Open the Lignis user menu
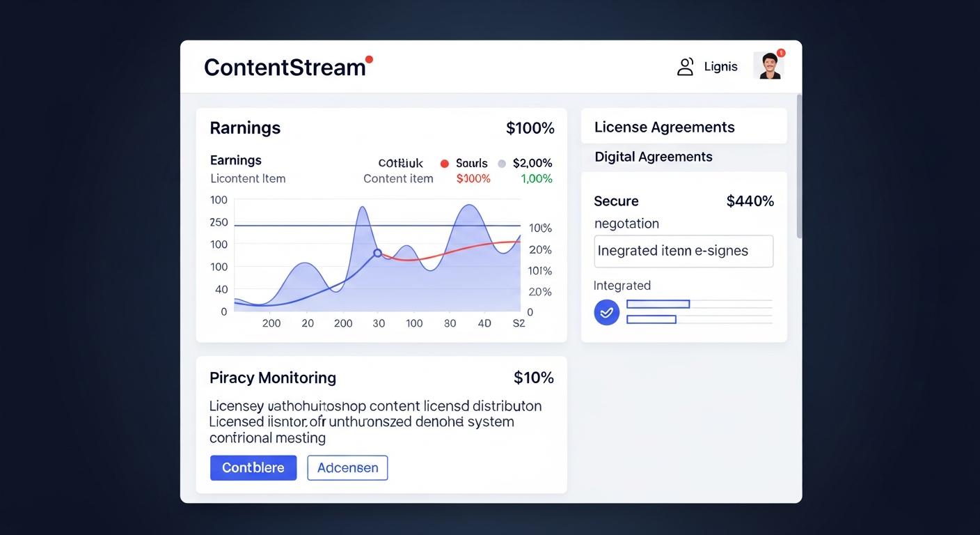This screenshot has height=535, width=980. (720, 66)
